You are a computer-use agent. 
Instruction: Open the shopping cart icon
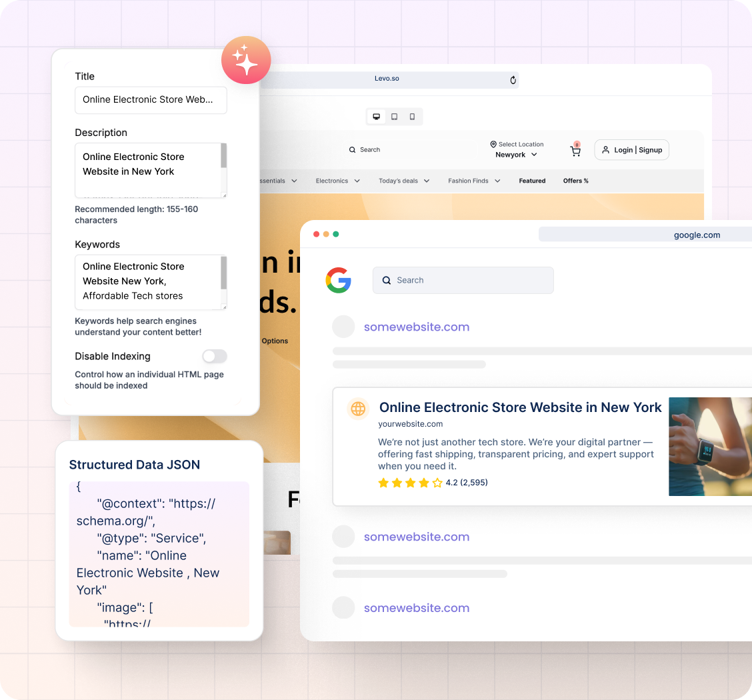(x=575, y=151)
